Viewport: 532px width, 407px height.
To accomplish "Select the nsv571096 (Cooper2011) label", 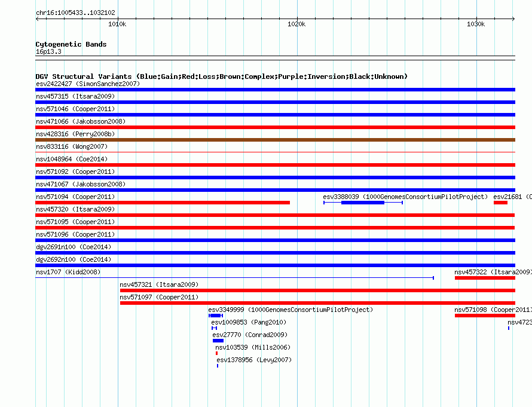I will [75, 234].
